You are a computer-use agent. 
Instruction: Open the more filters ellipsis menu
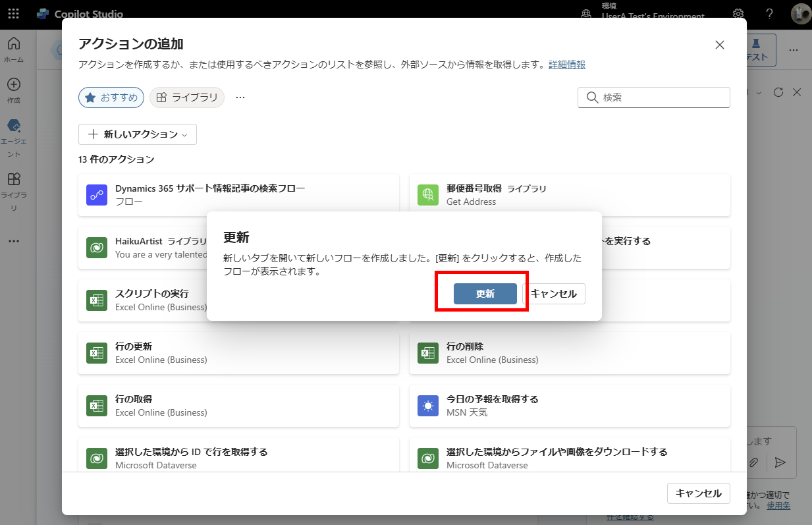coord(240,97)
